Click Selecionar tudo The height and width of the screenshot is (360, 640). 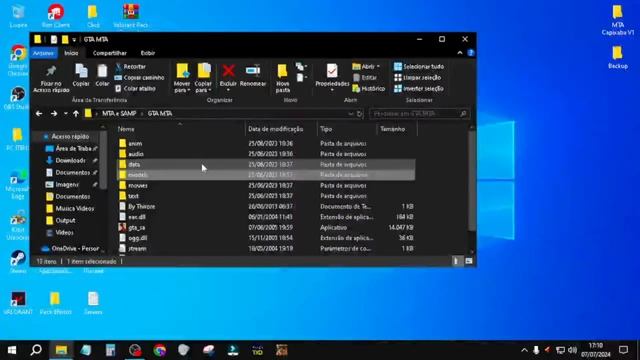419,67
